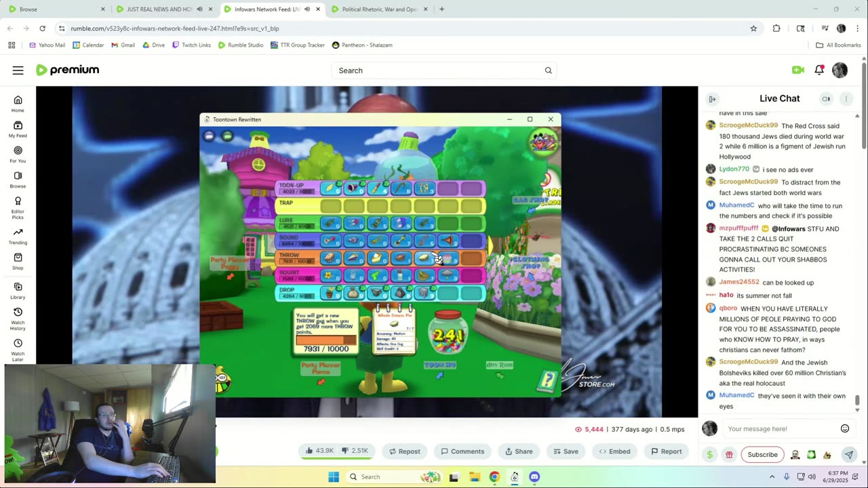Open Yahoo Mail bookmark
This screenshot has height=488, width=868.
(x=47, y=45)
